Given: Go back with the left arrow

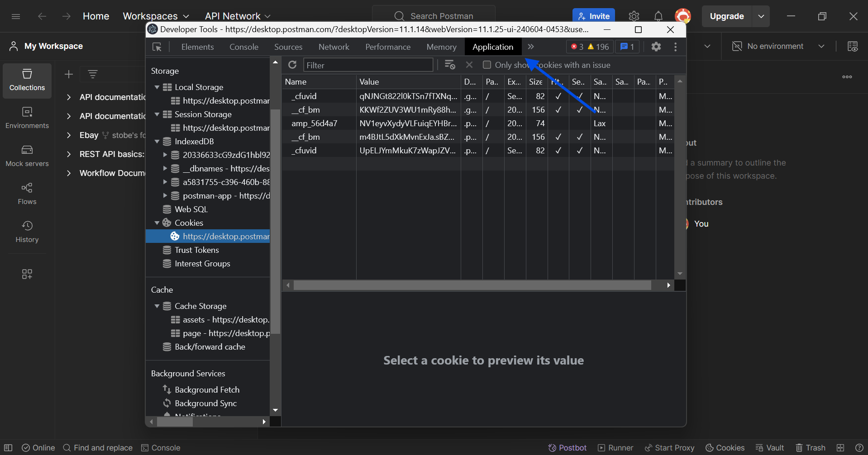Looking at the screenshot, I should pyautogui.click(x=42, y=16).
